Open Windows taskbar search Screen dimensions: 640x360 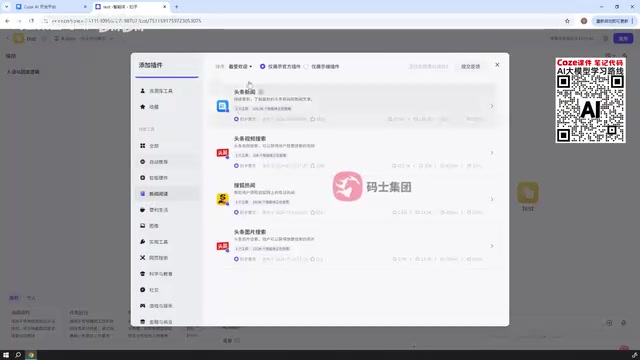tap(18, 355)
